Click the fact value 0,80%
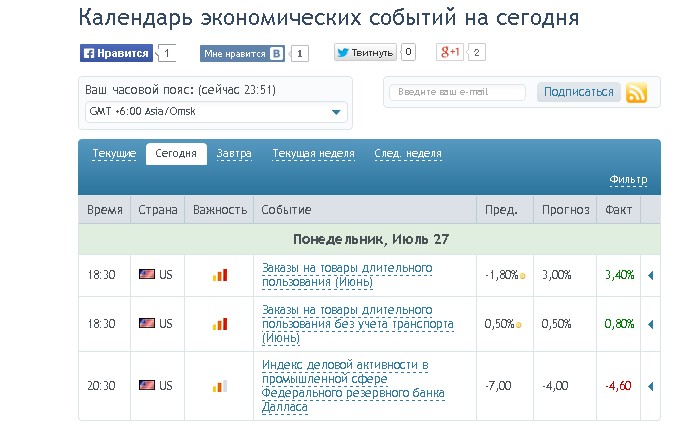 coord(619,324)
